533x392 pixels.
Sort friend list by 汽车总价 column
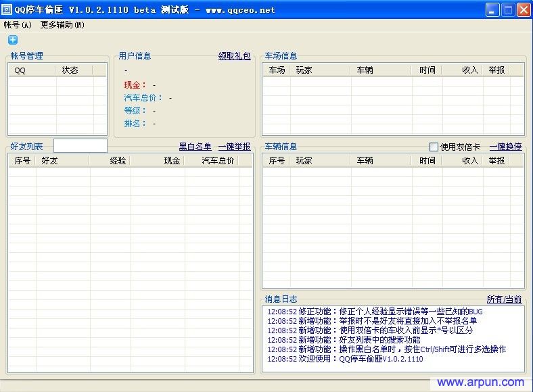[x=211, y=161]
